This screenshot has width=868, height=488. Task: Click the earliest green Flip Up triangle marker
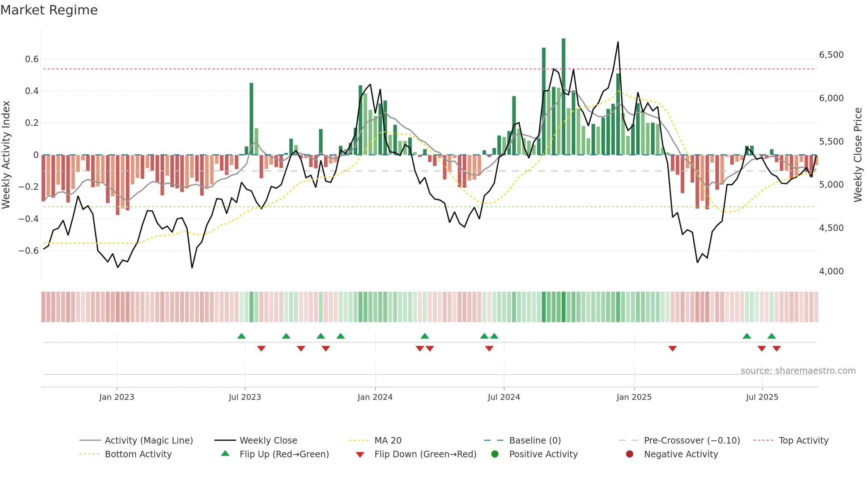[x=242, y=336]
